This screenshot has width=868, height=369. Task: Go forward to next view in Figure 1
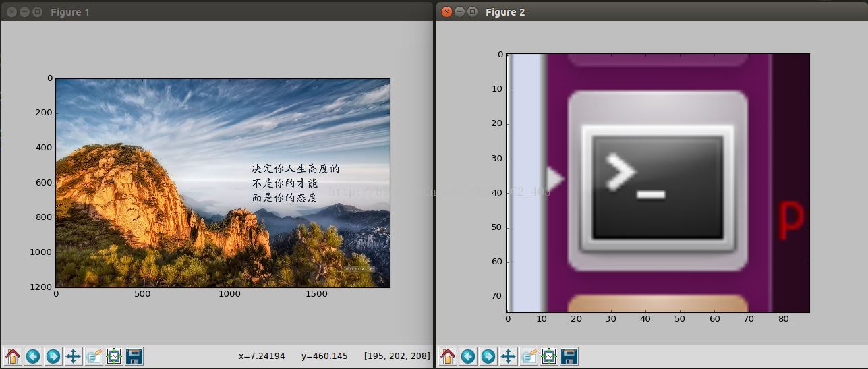pos(53,356)
